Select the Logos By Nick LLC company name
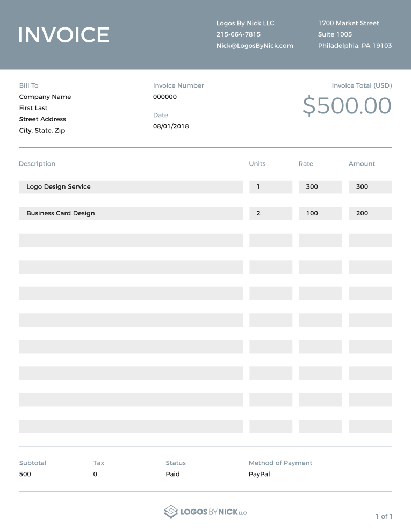Viewport: 411px width, 532px height. [245, 23]
